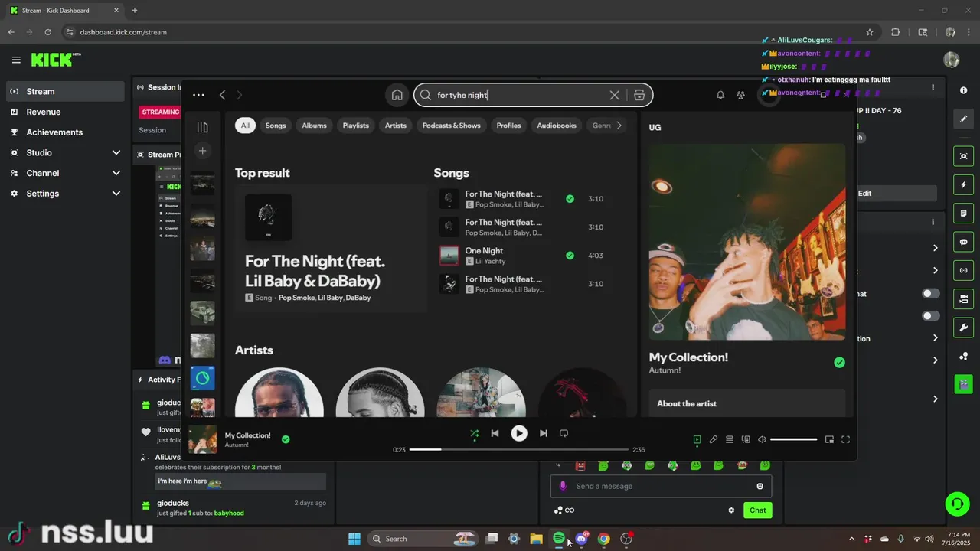
Task: Open green support headset bubble
Action: pos(957,504)
